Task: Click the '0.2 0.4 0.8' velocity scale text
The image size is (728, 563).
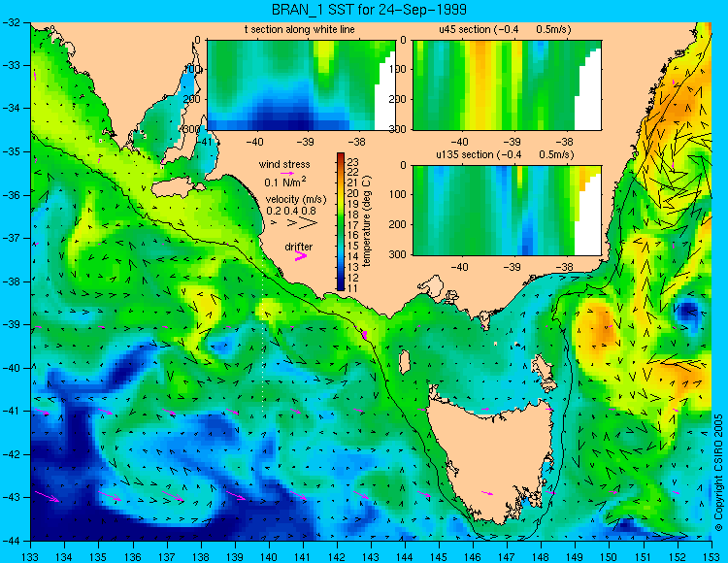Action: 291,211
